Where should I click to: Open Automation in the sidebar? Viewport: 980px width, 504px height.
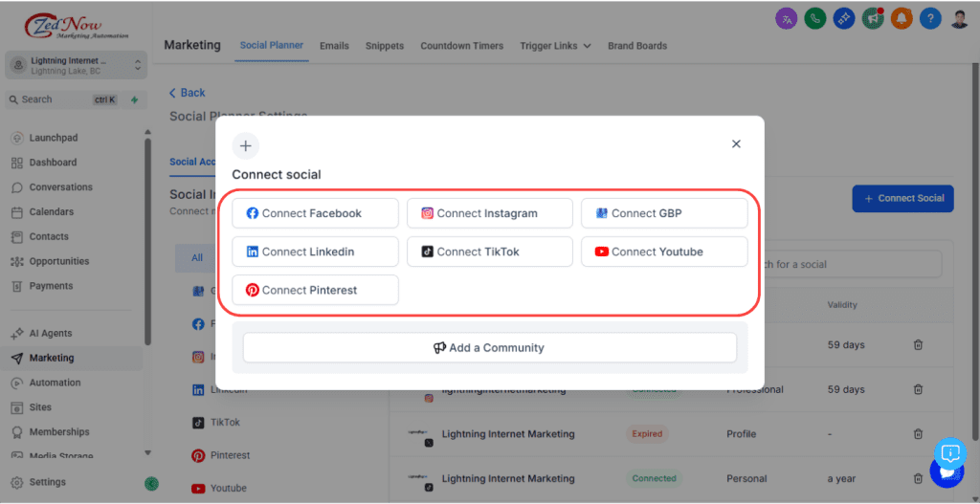(55, 383)
